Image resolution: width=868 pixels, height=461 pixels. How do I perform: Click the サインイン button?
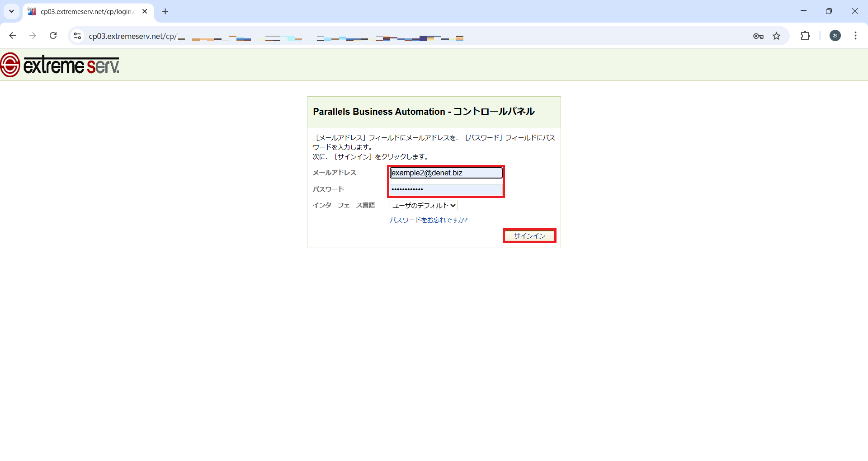[x=529, y=236]
